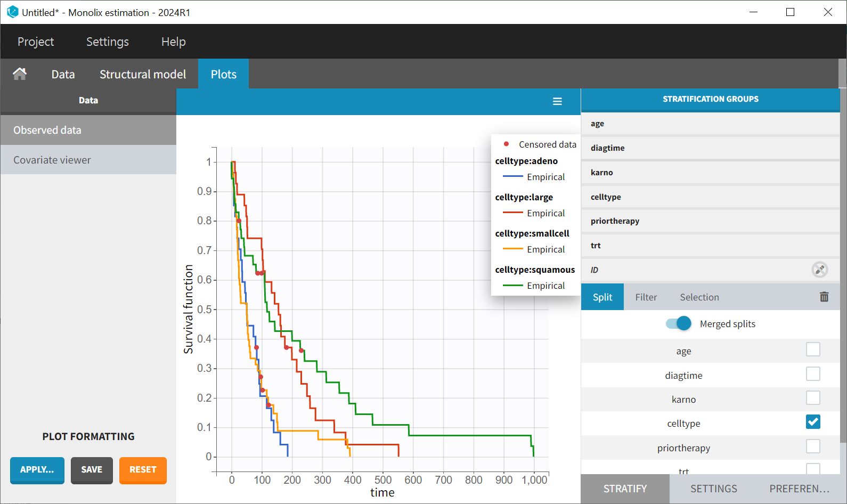Switch to the Filter tab

point(646,297)
